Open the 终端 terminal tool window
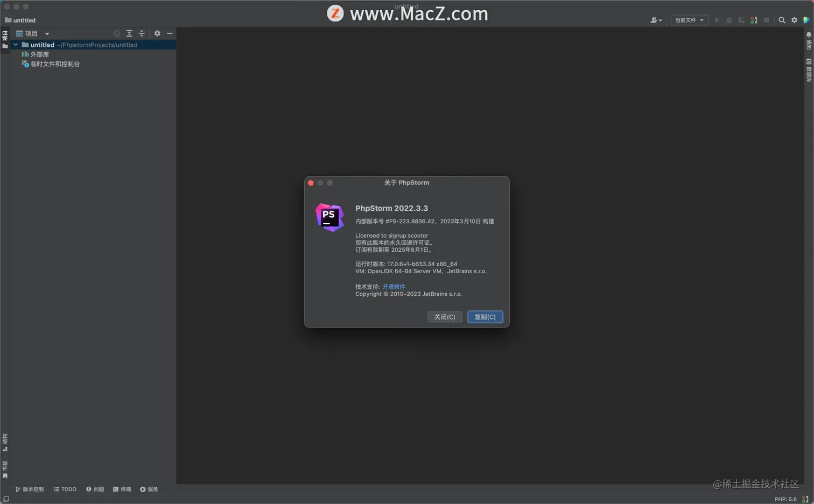Image resolution: width=814 pixels, height=504 pixels. tap(122, 489)
